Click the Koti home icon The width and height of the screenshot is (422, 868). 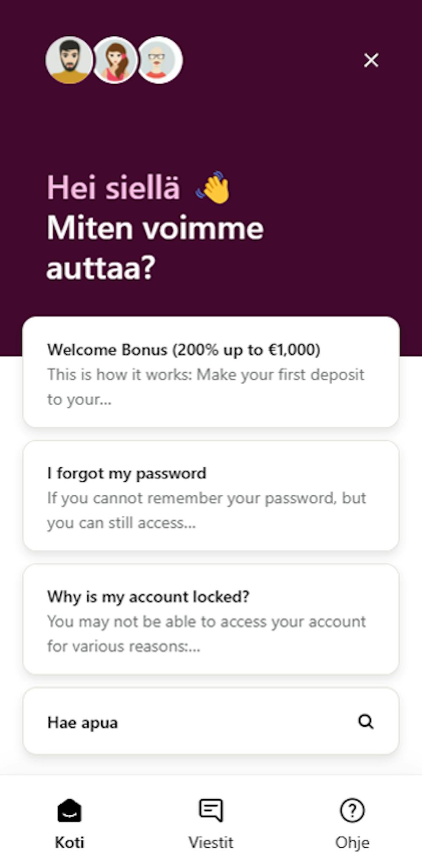pyautogui.click(x=69, y=811)
